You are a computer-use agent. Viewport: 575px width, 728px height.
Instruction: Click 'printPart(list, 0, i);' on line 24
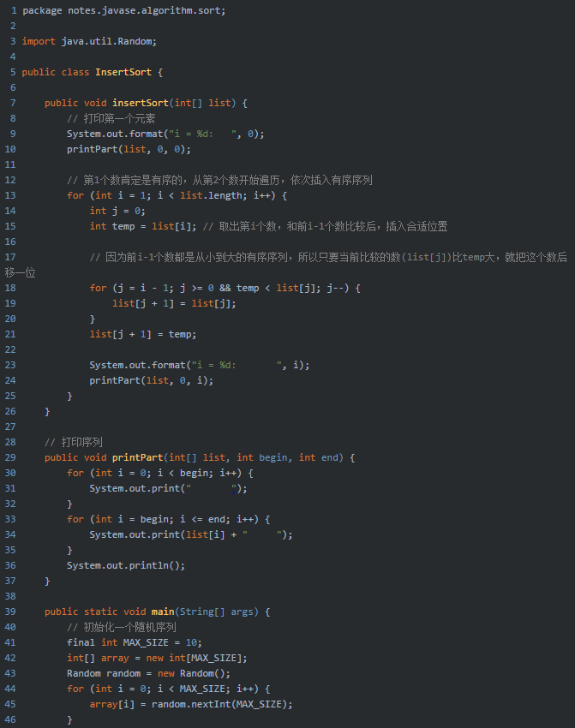pyautogui.click(x=152, y=380)
